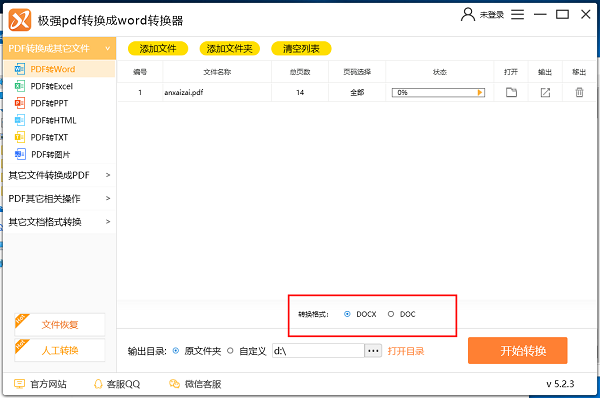Image resolution: width=600 pixels, height=398 pixels.
Task: Choose 原文件夹 output directory
Action: click(x=176, y=351)
